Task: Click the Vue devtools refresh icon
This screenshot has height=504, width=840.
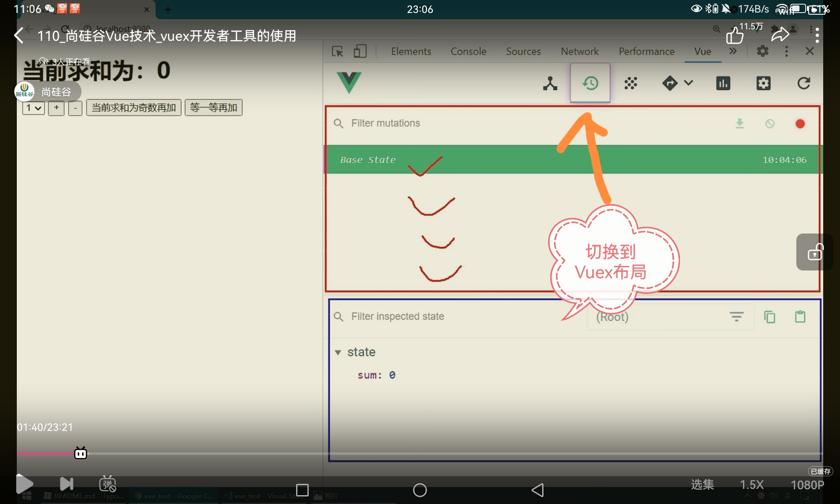Action: coord(803,83)
